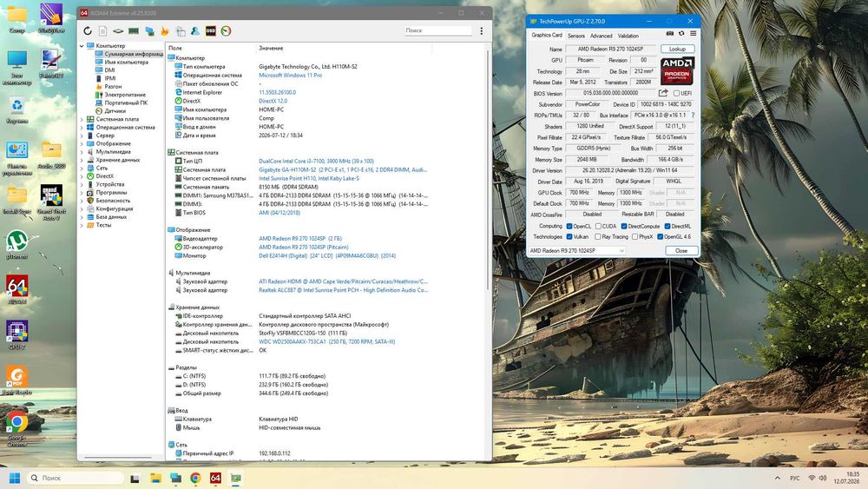Screen dimensions: 868x489
Task: Toggle the Ray Tracing checkbox
Action: (598, 236)
